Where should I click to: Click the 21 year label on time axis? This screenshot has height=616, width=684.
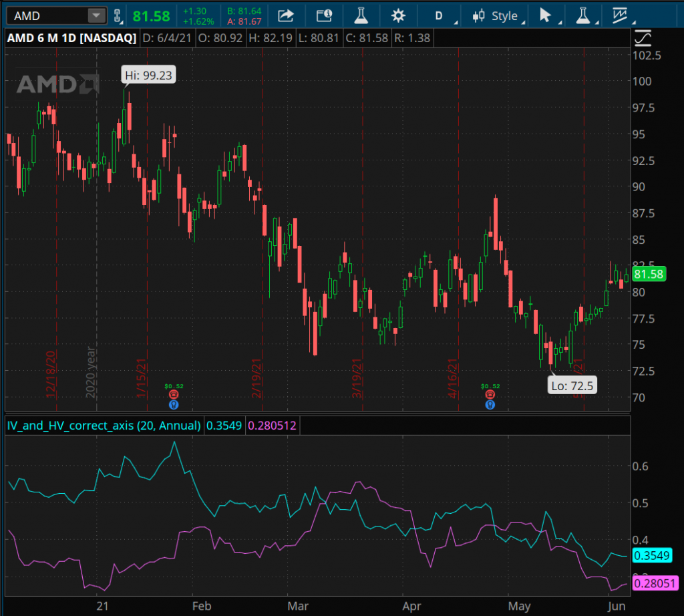click(x=102, y=606)
